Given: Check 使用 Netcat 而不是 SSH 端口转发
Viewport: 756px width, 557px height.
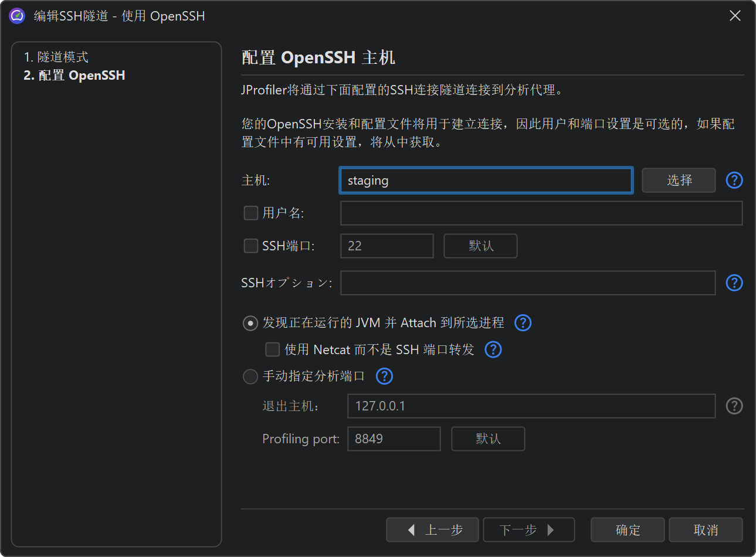Looking at the screenshot, I should click(272, 349).
